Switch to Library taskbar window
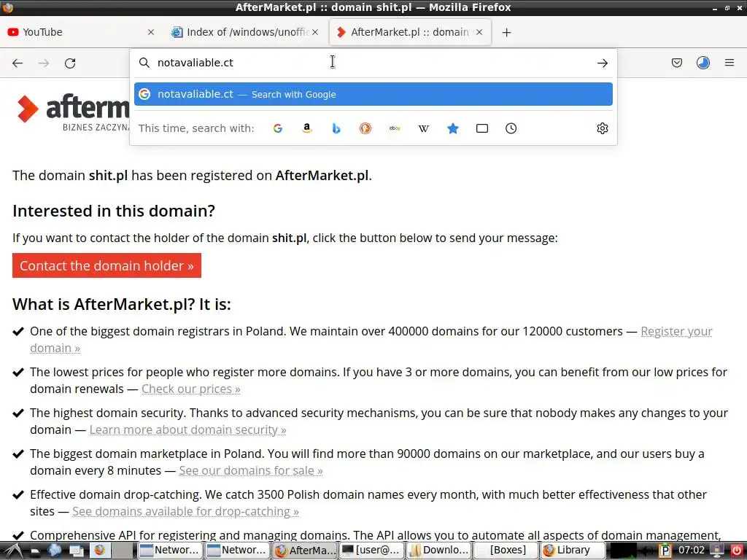 pyautogui.click(x=573, y=551)
